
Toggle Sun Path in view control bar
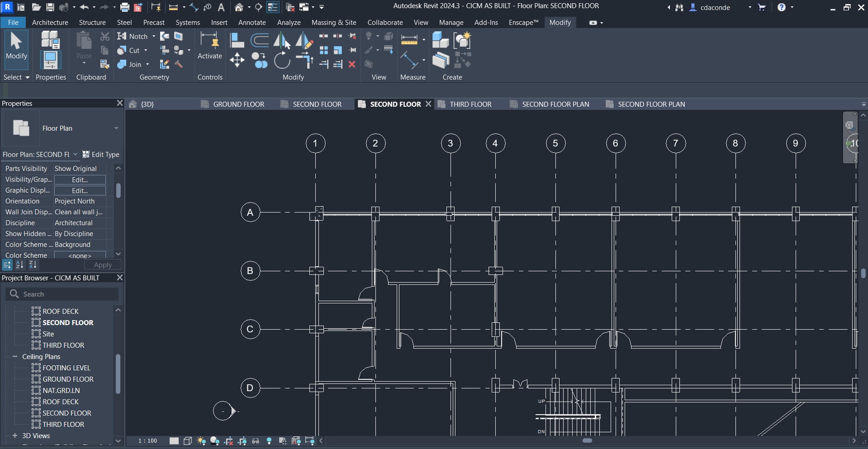point(202,441)
